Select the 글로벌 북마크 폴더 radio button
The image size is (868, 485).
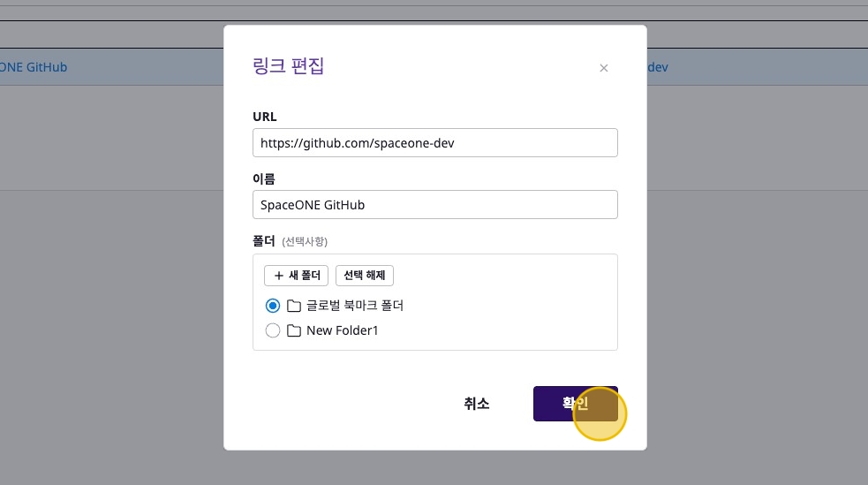273,306
